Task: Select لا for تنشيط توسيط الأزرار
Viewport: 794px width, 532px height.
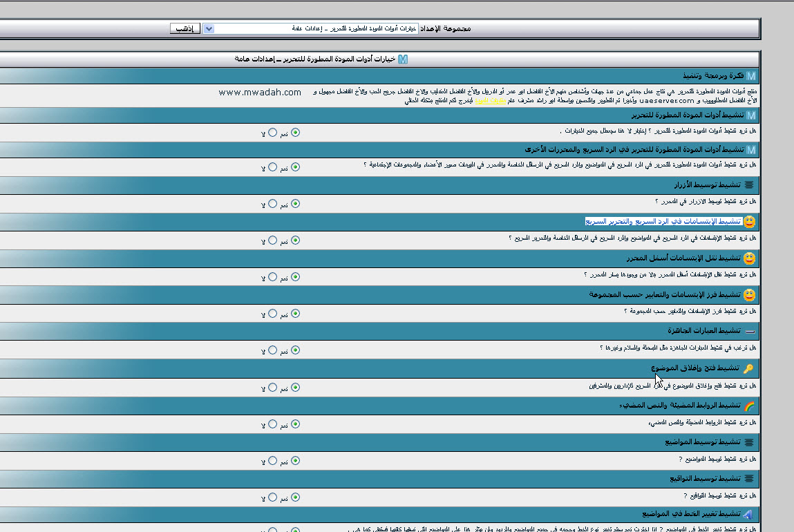Action: coord(272,204)
